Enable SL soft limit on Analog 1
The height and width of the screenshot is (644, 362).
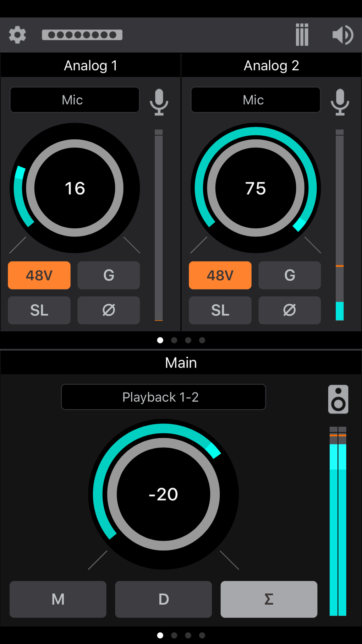pyautogui.click(x=39, y=310)
